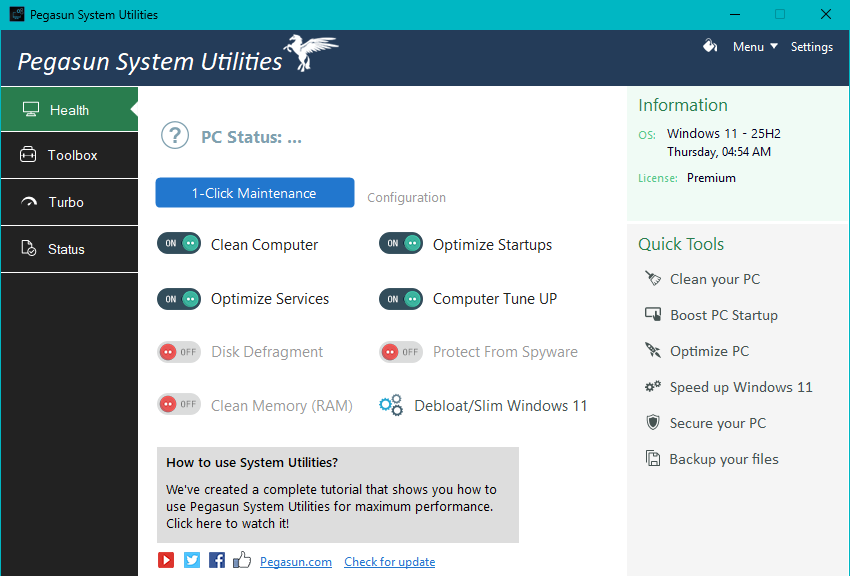Switch to the Turbo tab

click(67, 202)
